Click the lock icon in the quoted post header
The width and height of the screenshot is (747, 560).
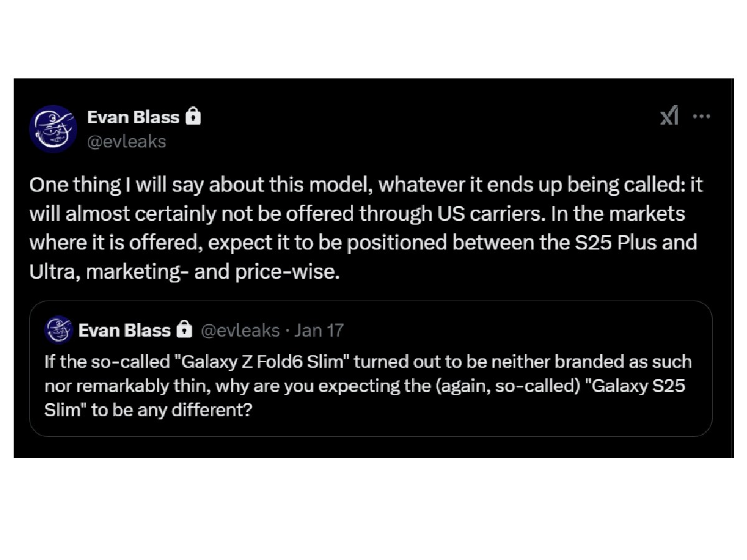(184, 330)
